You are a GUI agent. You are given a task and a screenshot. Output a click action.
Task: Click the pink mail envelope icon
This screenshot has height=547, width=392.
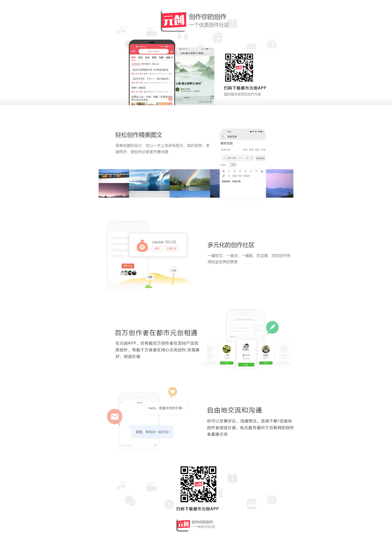point(115,417)
